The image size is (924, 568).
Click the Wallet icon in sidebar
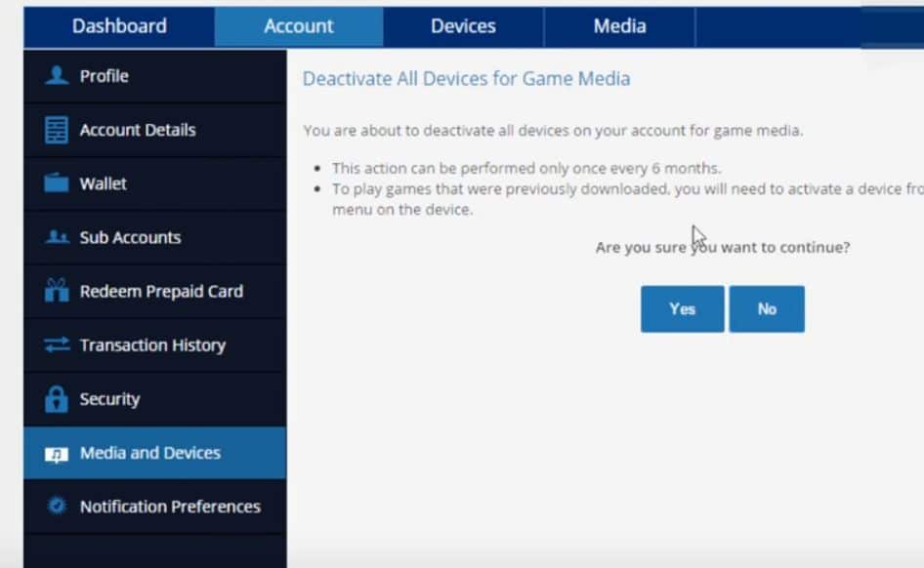click(x=57, y=183)
